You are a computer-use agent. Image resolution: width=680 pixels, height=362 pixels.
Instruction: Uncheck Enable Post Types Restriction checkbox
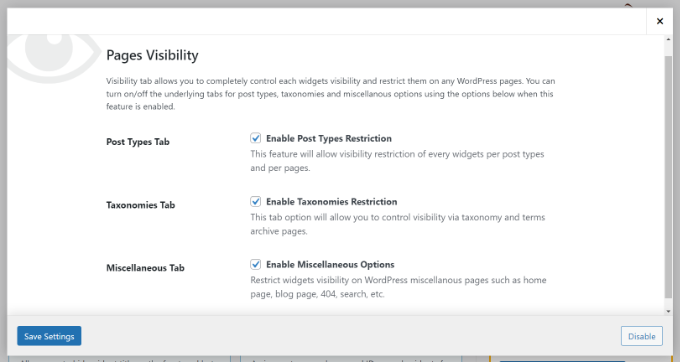pyautogui.click(x=255, y=138)
